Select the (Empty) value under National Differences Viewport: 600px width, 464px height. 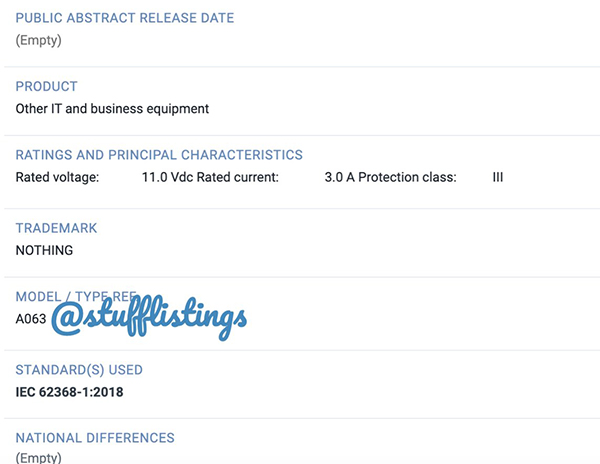tap(39, 458)
